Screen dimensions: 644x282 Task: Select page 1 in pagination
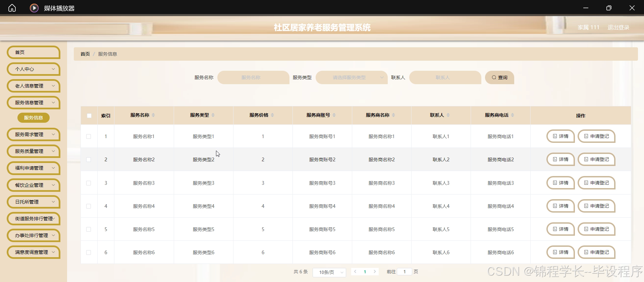point(365,272)
